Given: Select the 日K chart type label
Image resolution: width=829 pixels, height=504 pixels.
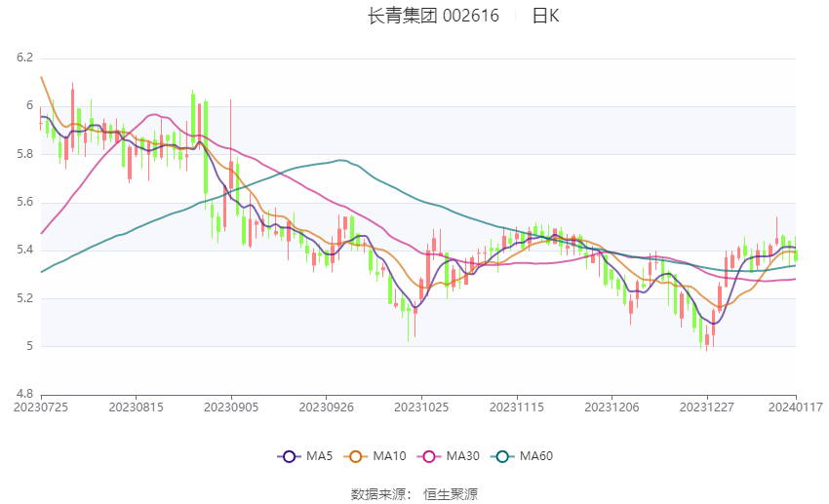Looking at the screenshot, I should click(x=545, y=16).
